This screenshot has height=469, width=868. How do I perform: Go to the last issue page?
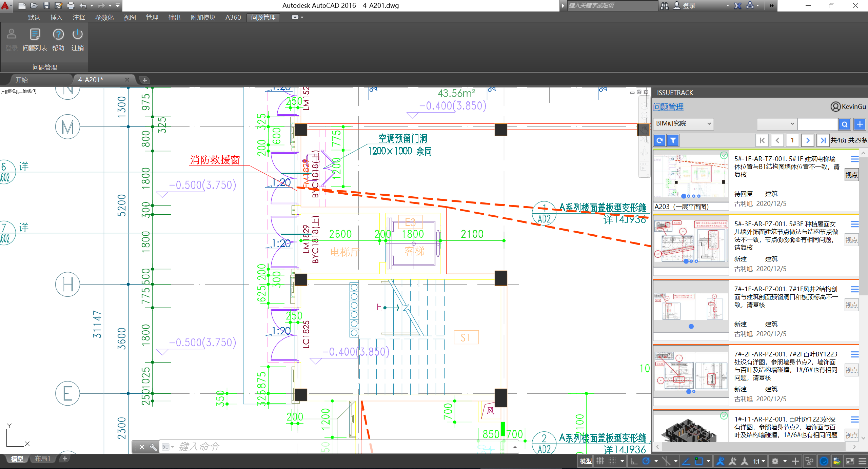point(823,140)
